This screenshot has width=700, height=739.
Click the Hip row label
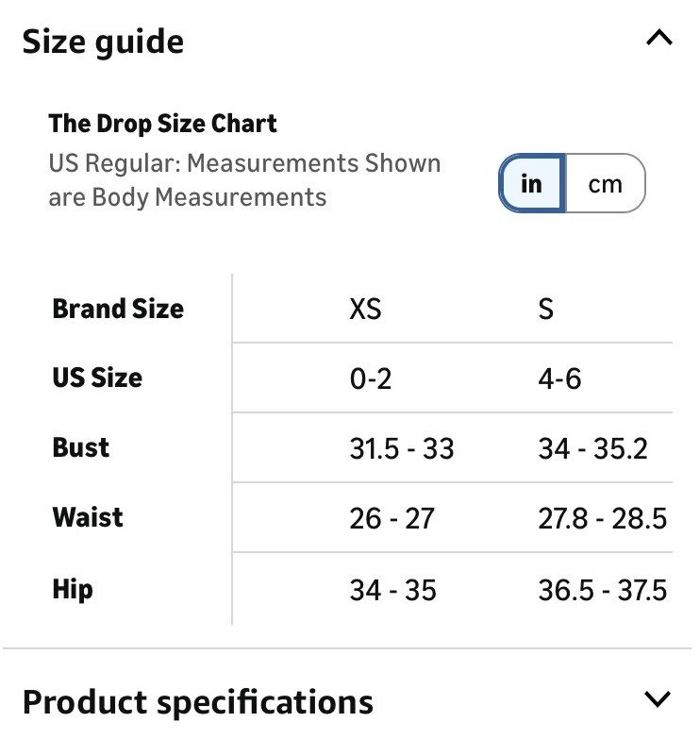click(x=73, y=590)
